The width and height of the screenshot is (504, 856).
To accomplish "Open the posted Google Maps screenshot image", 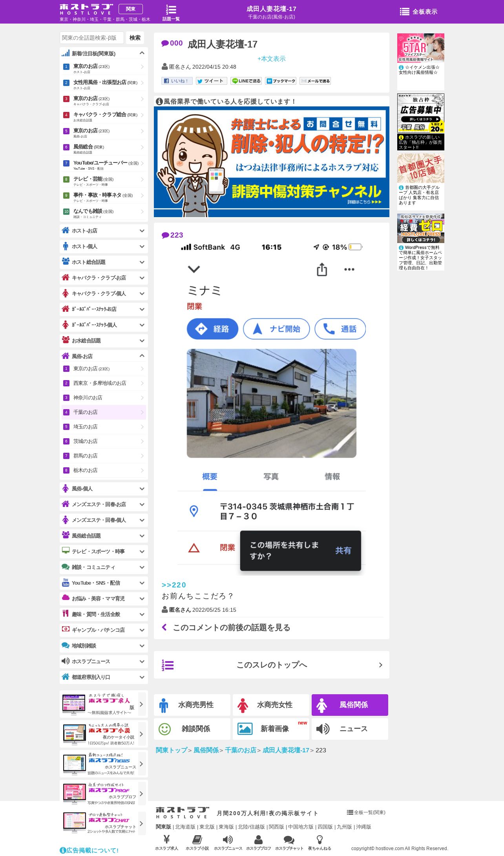I will coord(272,408).
